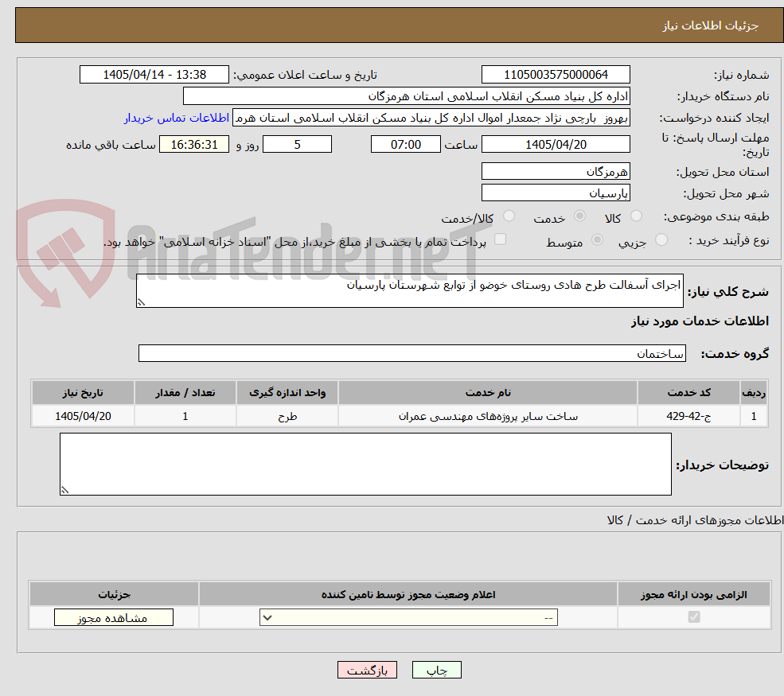The width and height of the screenshot is (784, 696).
Task: Click the remaining days field showing 5
Action: (x=297, y=145)
